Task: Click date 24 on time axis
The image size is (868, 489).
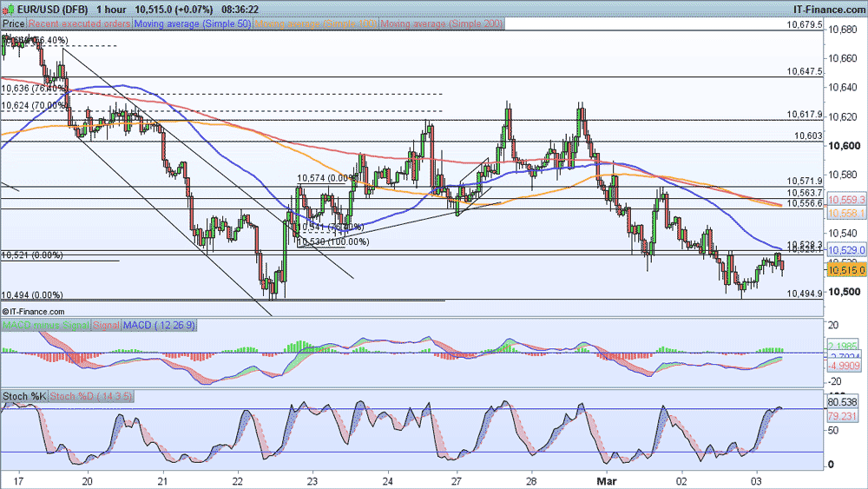Action: [388, 480]
